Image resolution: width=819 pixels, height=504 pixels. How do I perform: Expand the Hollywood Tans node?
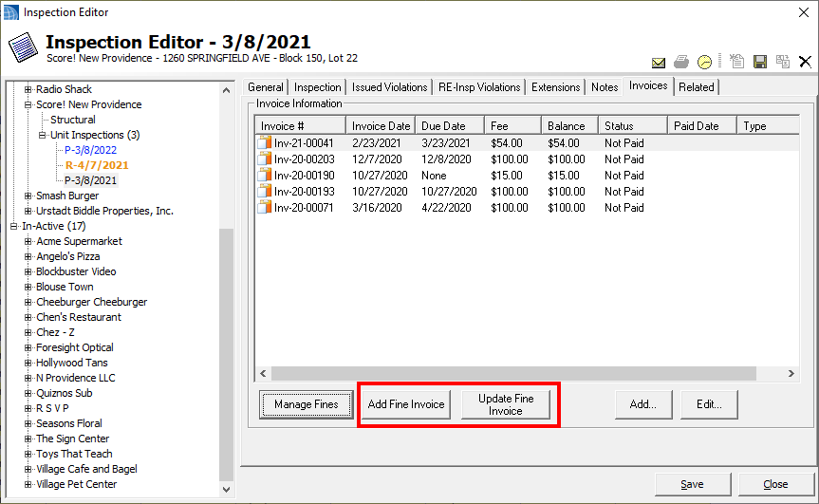point(28,363)
